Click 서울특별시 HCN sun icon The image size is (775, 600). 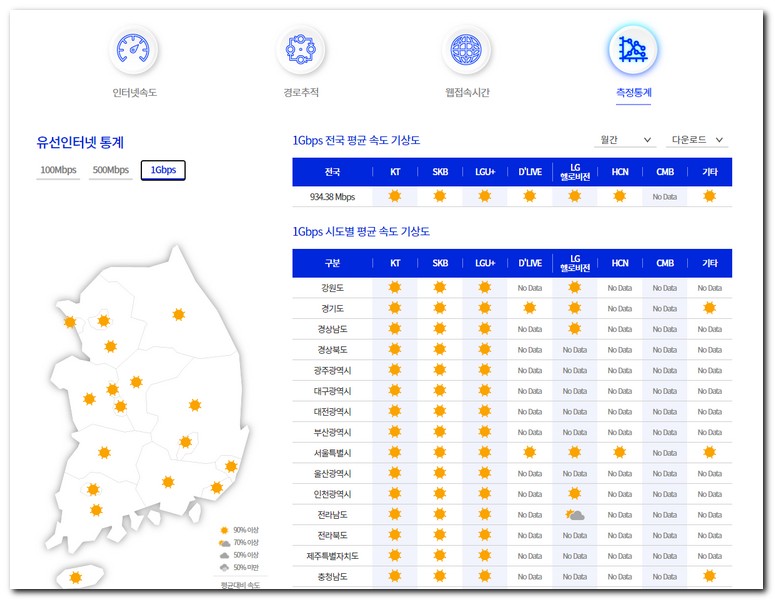[620, 452]
